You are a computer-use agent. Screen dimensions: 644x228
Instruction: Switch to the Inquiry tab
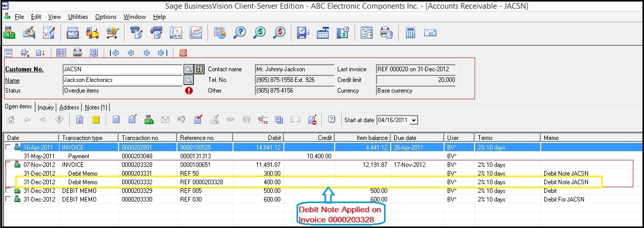tap(46, 107)
